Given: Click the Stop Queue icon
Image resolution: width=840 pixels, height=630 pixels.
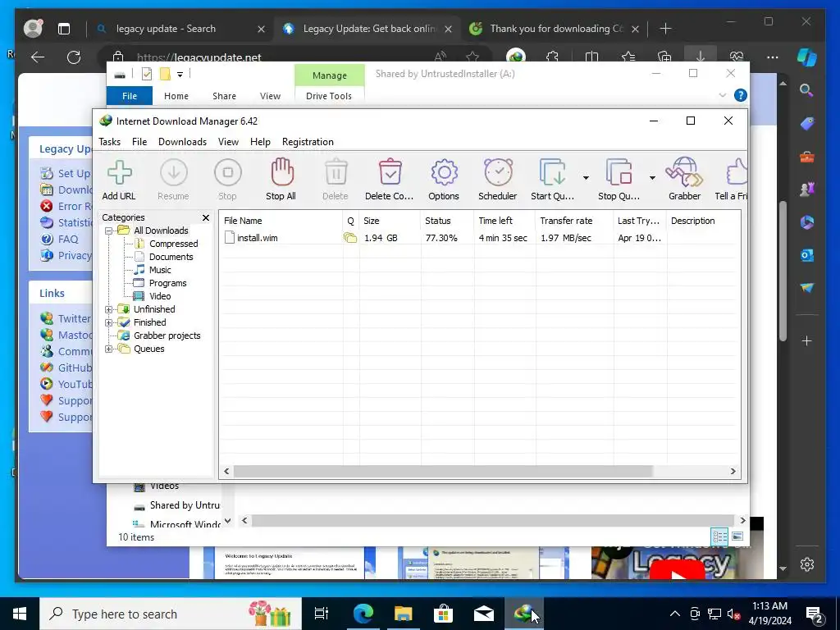Looking at the screenshot, I should coord(619,172).
